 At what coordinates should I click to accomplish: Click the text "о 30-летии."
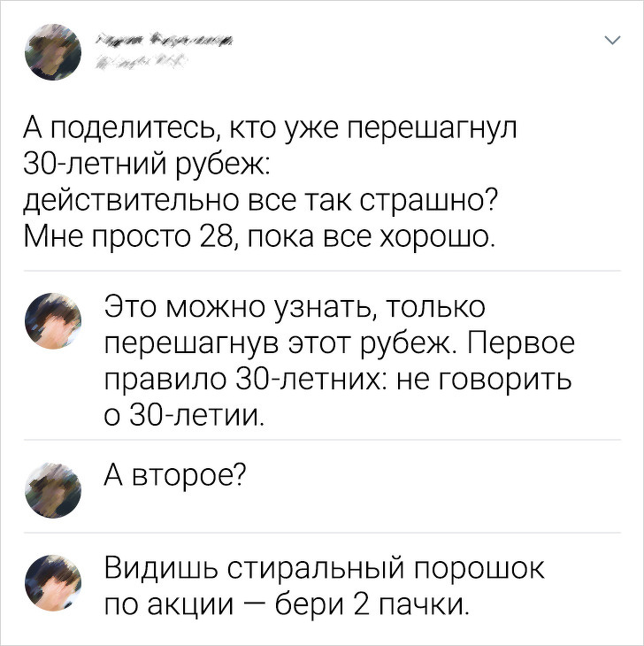[186, 413]
